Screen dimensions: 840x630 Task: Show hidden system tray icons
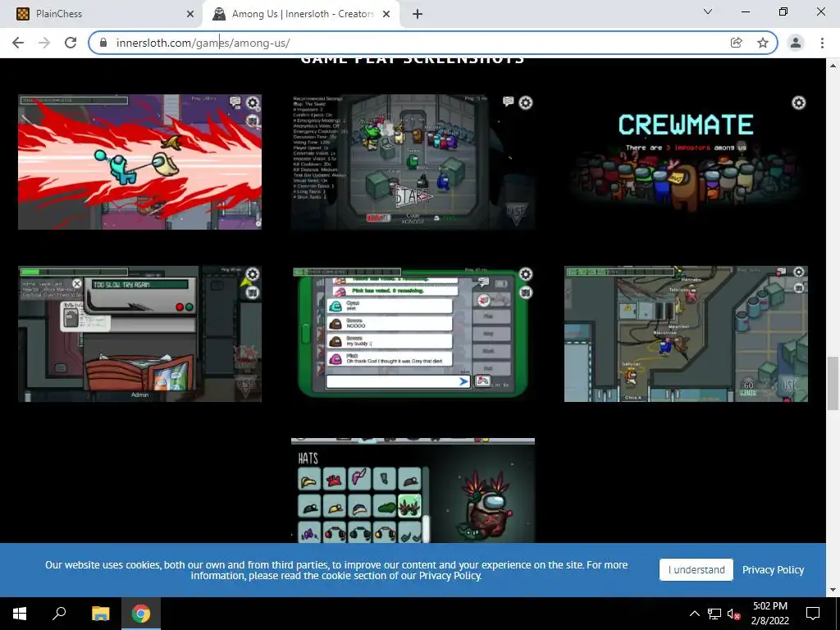pyautogui.click(x=694, y=614)
